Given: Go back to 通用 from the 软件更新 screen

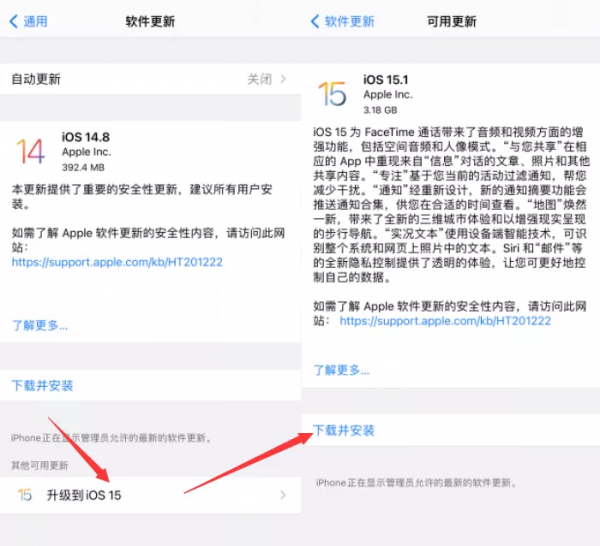Looking at the screenshot, I should 28,21.
